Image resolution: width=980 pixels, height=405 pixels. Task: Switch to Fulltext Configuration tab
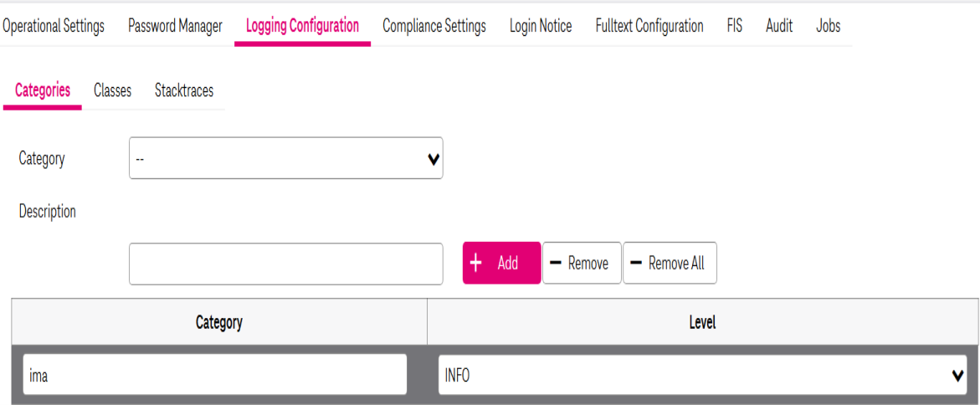[649, 26]
